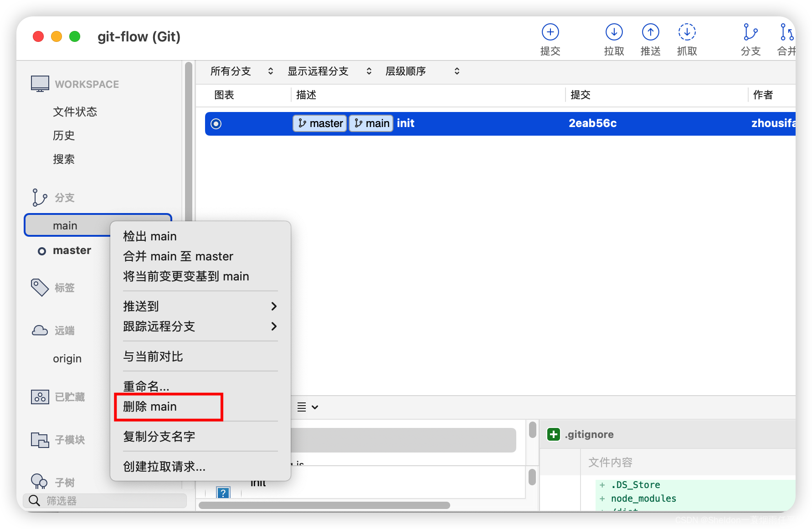Click the magnifier icon in filter box
This screenshot has width=812, height=529.
click(34, 501)
